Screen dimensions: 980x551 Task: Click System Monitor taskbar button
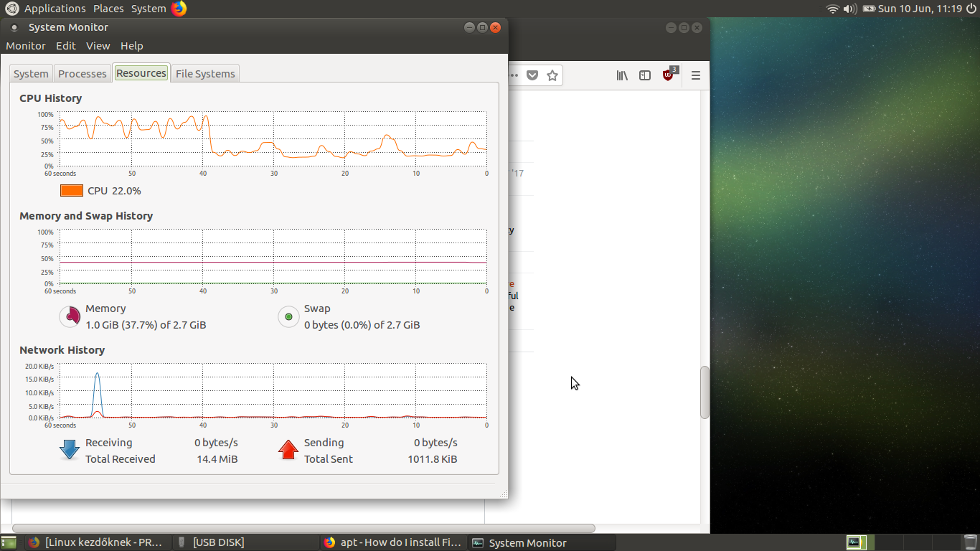tap(541, 542)
